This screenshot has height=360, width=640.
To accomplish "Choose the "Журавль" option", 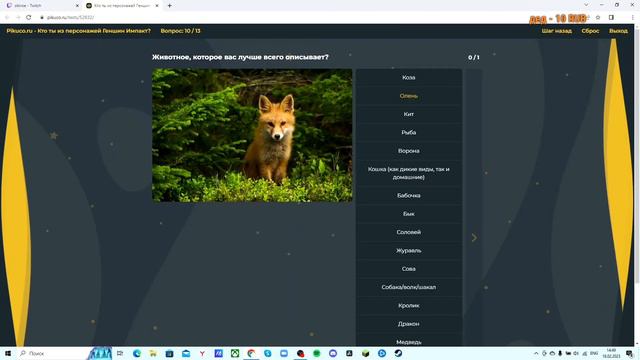I will [409, 251].
